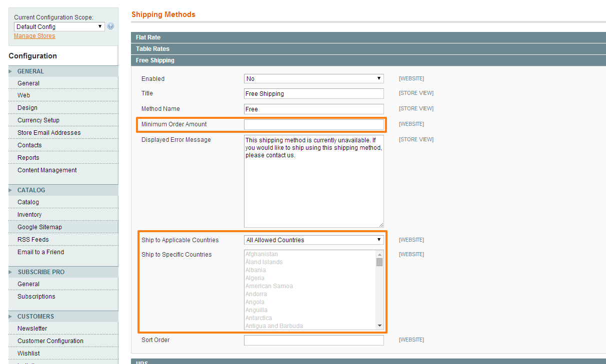
Task: Click the countries list scroll-up arrow
Action: pos(379,254)
